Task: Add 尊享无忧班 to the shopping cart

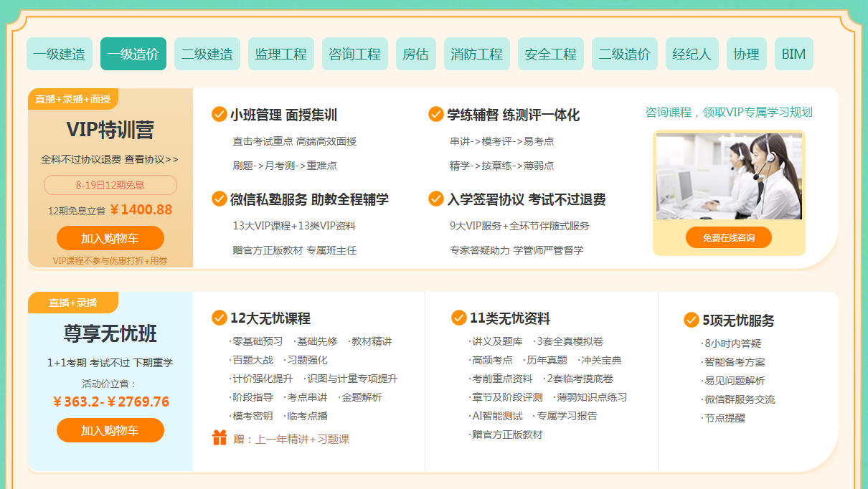Action: point(110,430)
